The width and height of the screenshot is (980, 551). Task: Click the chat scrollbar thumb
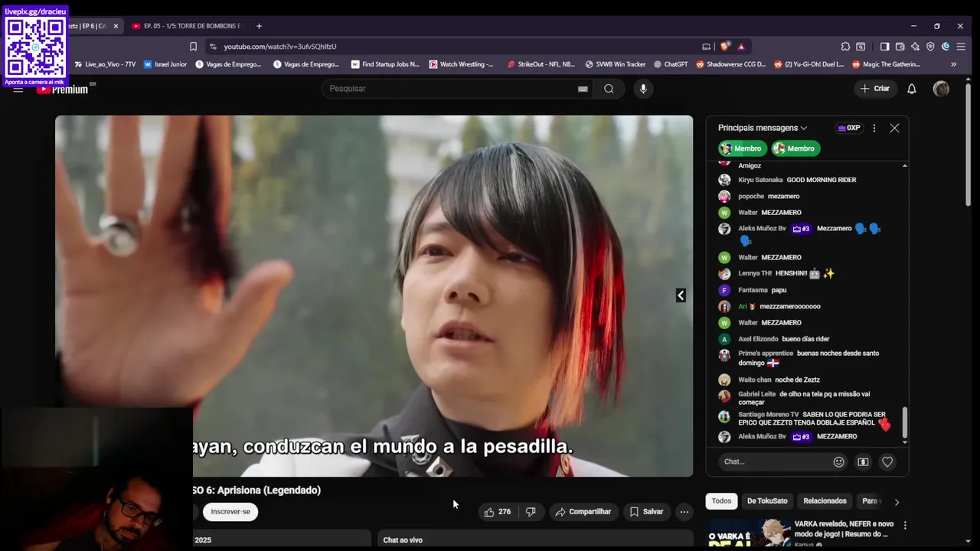click(x=905, y=422)
